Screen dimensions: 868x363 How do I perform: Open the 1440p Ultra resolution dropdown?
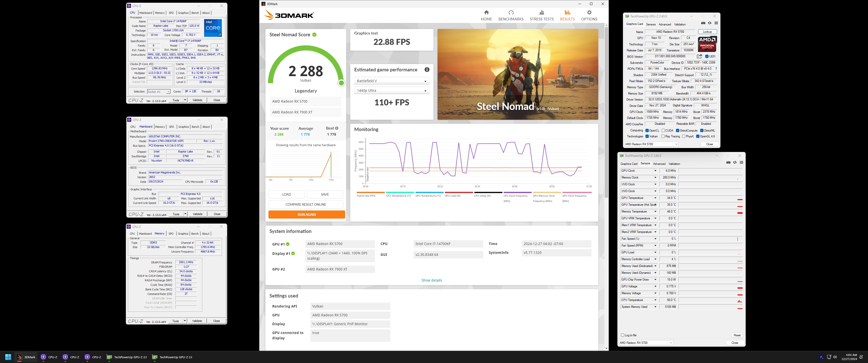tap(392, 90)
